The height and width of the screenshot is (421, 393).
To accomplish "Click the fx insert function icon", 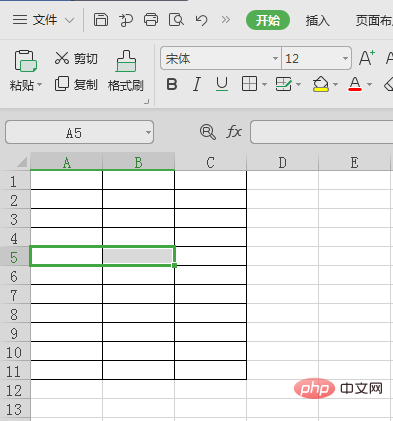I will coord(234,132).
